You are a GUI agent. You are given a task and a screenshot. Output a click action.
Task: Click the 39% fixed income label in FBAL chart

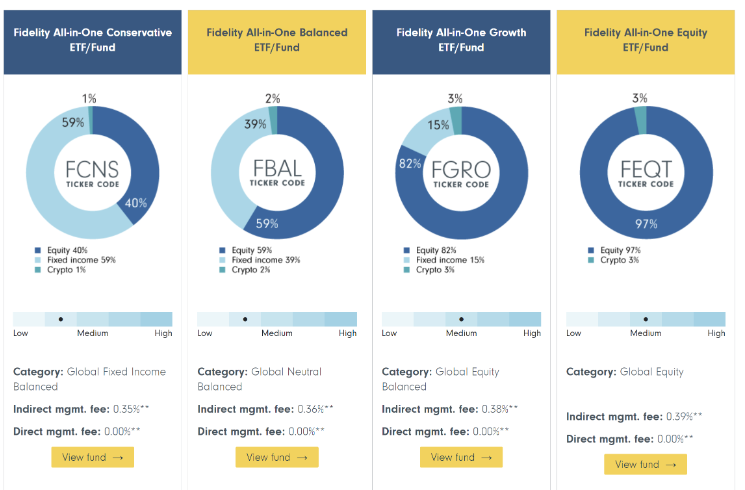pyautogui.click(x=255, y=125)
